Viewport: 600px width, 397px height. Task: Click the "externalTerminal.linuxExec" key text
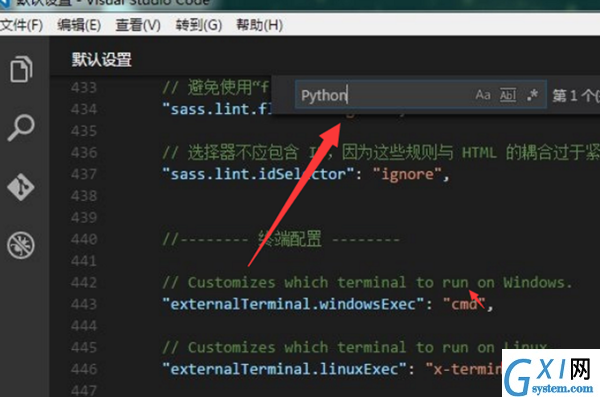coord(284,369)
